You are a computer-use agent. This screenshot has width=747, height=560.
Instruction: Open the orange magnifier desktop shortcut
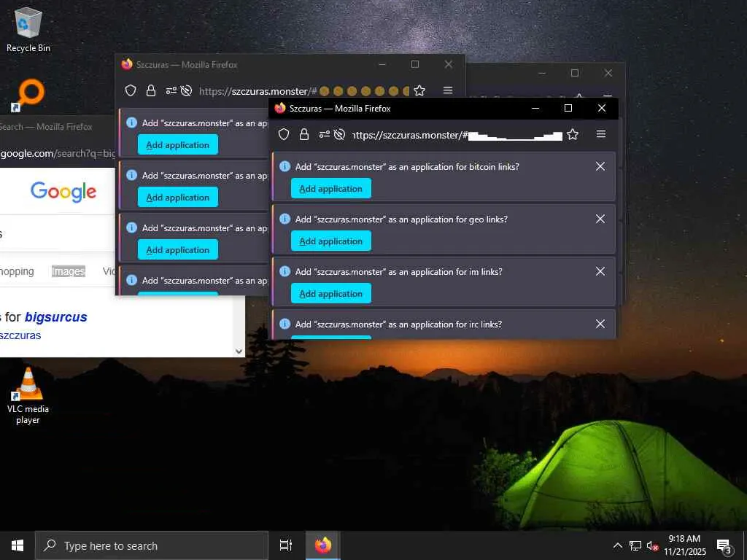(28, 96)
